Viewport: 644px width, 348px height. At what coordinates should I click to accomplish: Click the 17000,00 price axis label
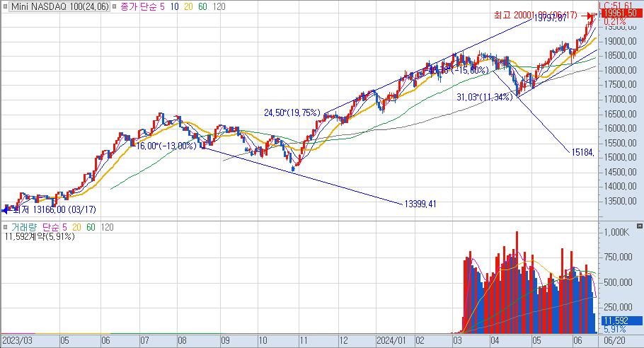coord(620,99)
